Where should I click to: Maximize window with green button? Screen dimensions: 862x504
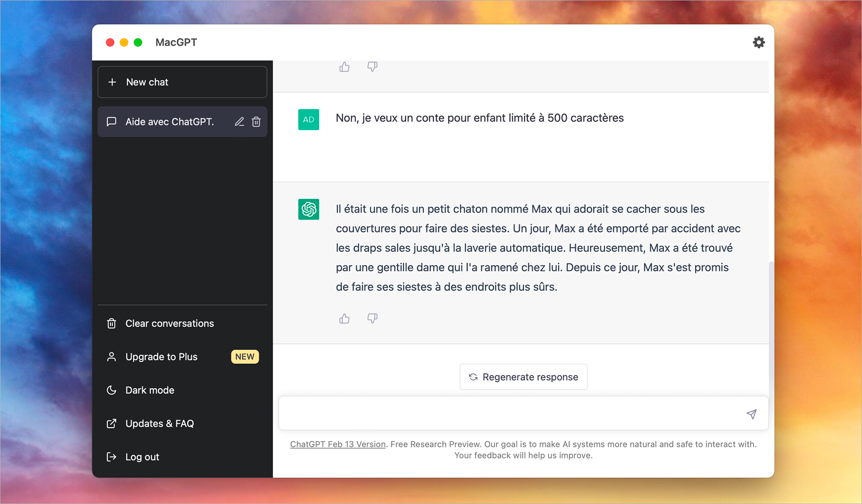point(138,42)
